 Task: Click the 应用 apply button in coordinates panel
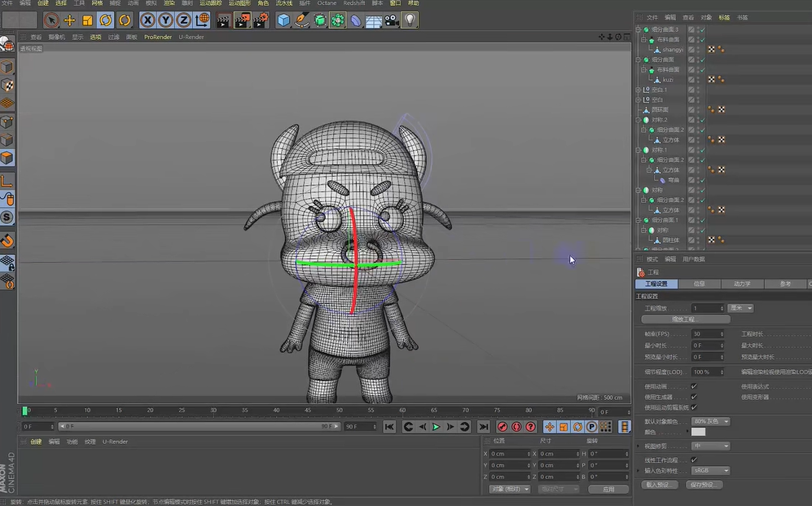[608, 489]
